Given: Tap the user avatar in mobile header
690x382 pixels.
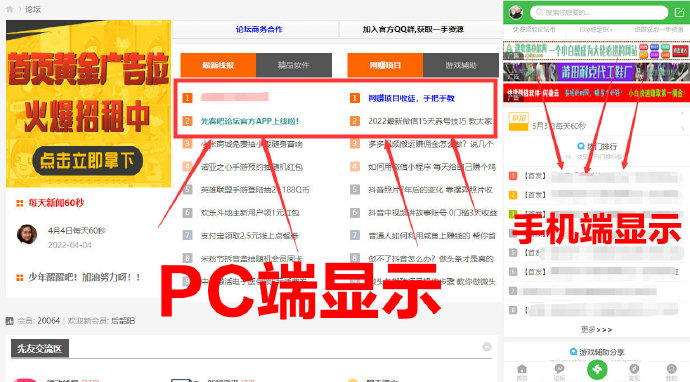Looking at the screenshot, I should tap(516, 13).
